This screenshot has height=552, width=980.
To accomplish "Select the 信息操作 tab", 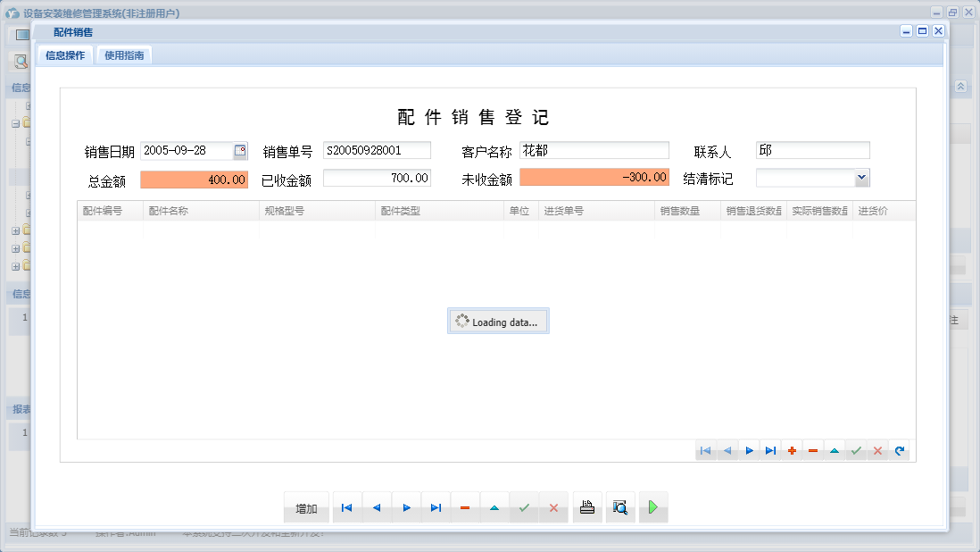I will [x=64, y=54].
